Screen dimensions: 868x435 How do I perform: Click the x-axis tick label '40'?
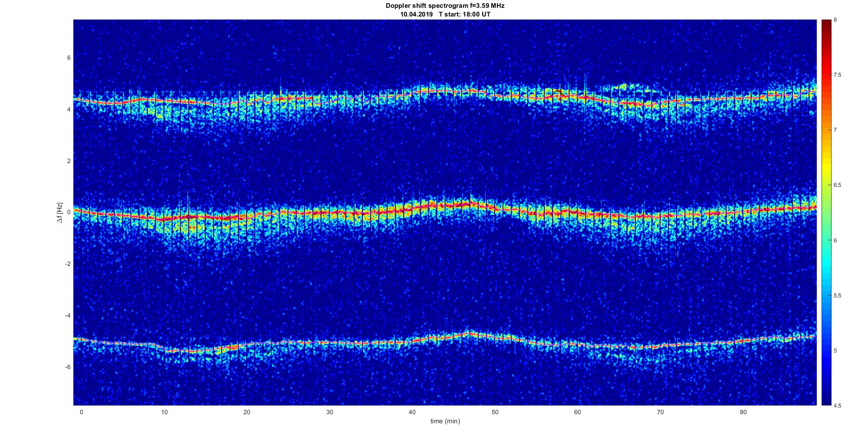pyautogui.click(x=412, y=412)
